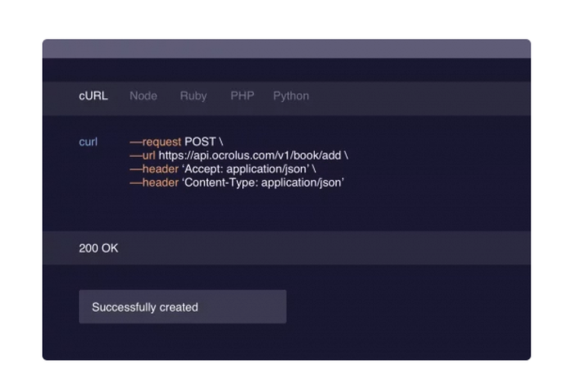Switch to the cURL tab
562x392 pixels.
(x=93, y=95)
